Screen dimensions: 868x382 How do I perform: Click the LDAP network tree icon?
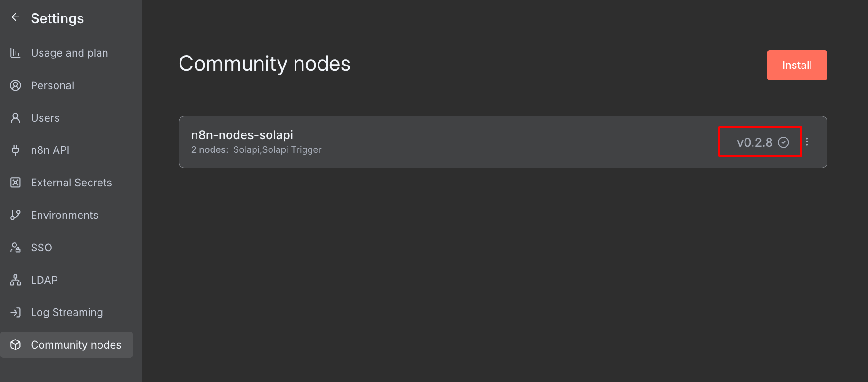16,280
